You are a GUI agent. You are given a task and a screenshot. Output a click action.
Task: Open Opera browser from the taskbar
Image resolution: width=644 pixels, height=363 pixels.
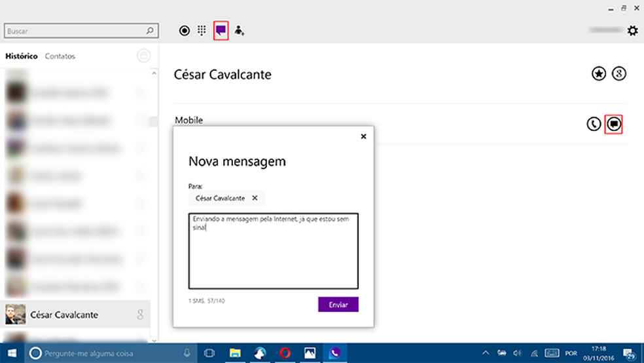(x=286, y=353)
